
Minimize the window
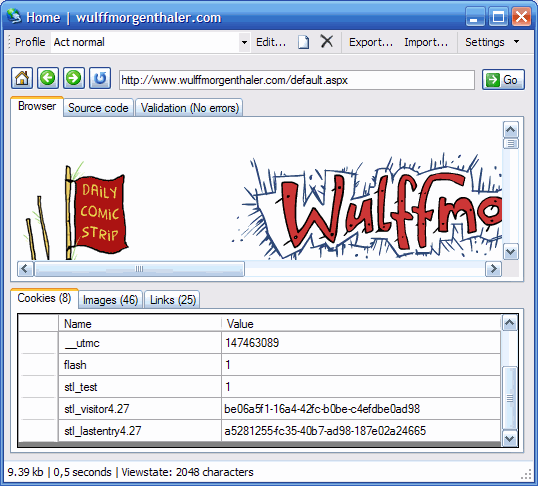pos(475,16)
